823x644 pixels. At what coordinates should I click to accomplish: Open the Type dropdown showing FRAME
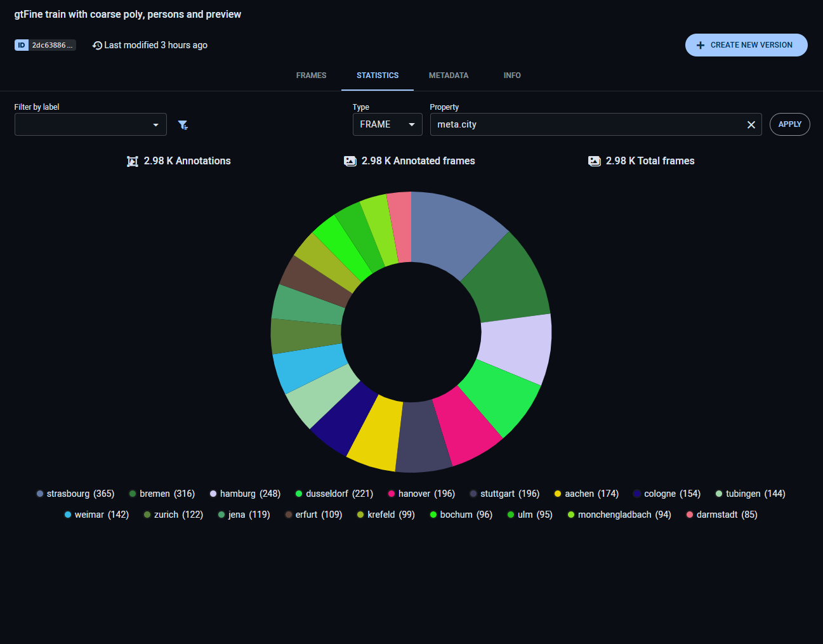(387, 124)
